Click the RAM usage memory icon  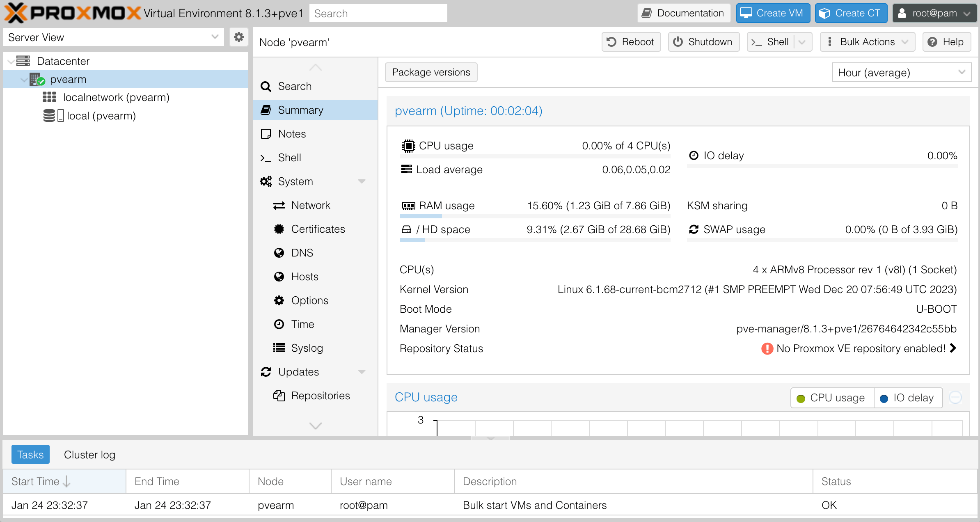pos(408,206)
